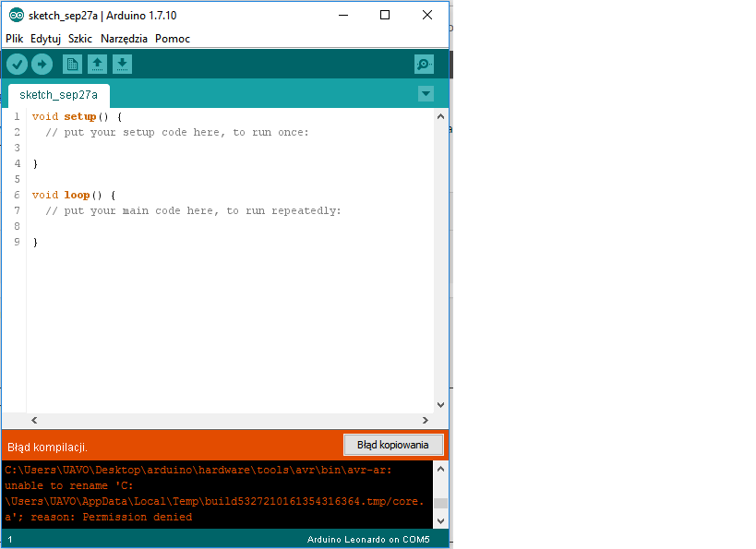Viewport: 756px width, 549px height.
Task: Open the Serial Monitor magnifier icon
Action: (x=424, y=64)
